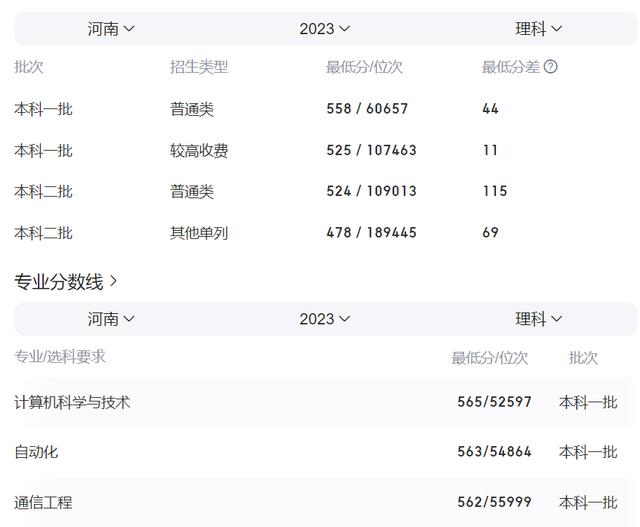Open the top 河南 province dropdown
Screen dimensions: 640x527
click(111, 29)
